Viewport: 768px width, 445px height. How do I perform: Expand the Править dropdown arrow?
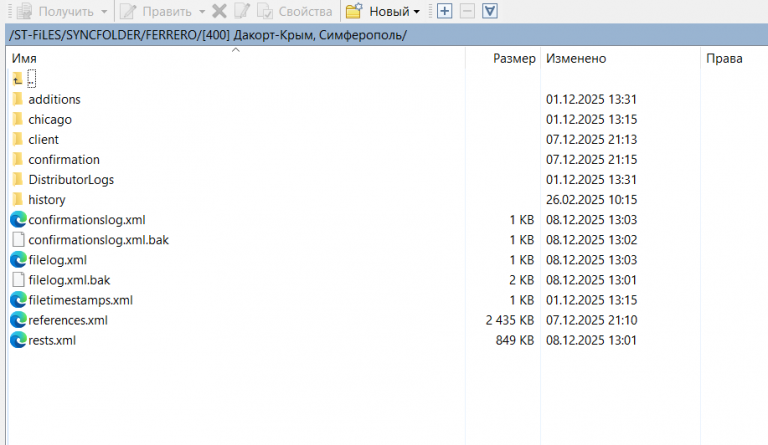coord(202,12)
